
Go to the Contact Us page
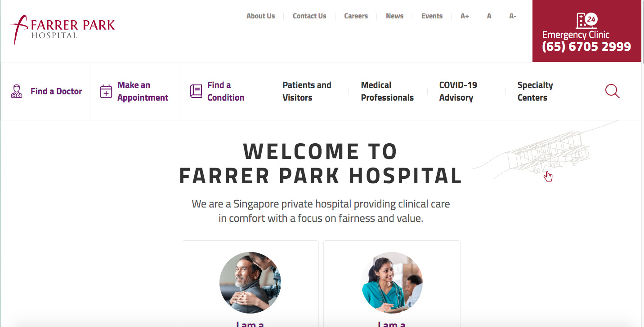coord(309,16)
